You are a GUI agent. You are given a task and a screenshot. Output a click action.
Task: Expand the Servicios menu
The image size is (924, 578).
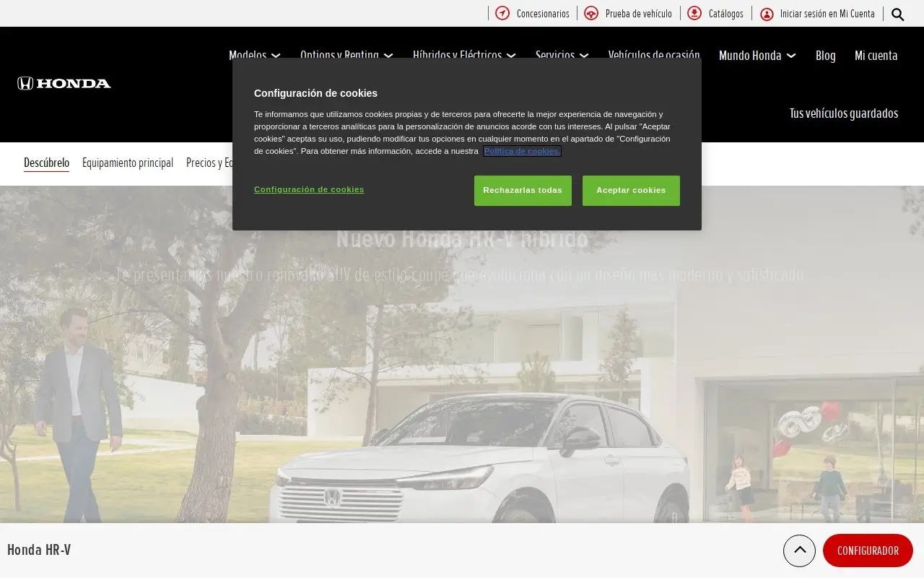[x=562, y=55]
